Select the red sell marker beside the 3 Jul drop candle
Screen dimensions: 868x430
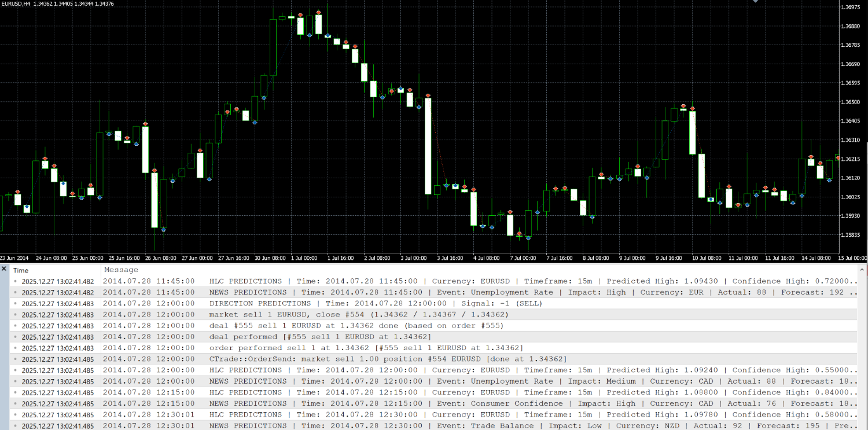pyautogui.click(x=426, y=95)
